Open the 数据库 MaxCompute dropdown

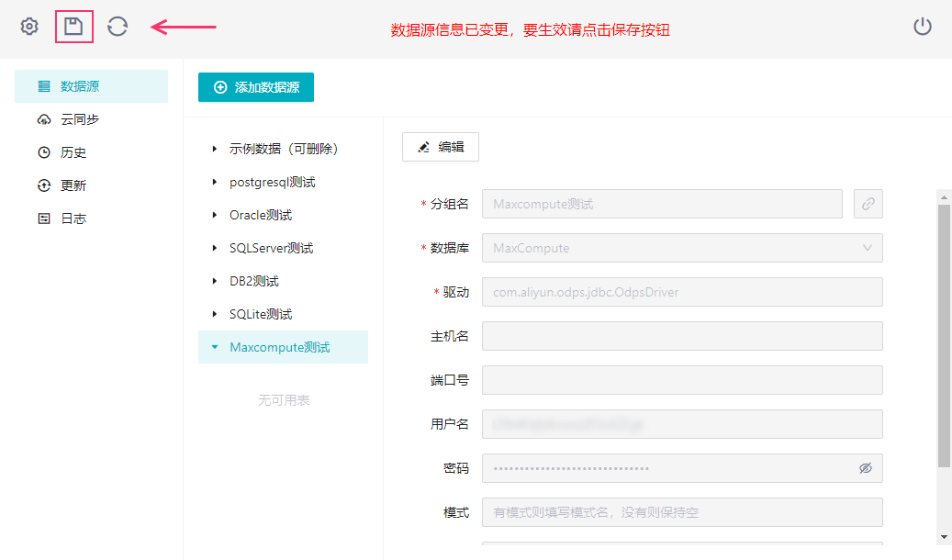(682, 248)
